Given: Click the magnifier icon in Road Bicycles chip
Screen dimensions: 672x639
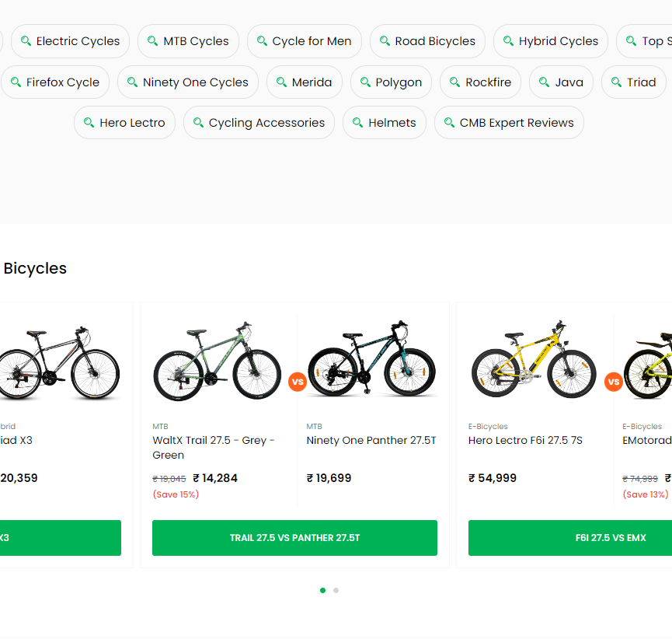Looking at the screenshot, I should 385,40.
